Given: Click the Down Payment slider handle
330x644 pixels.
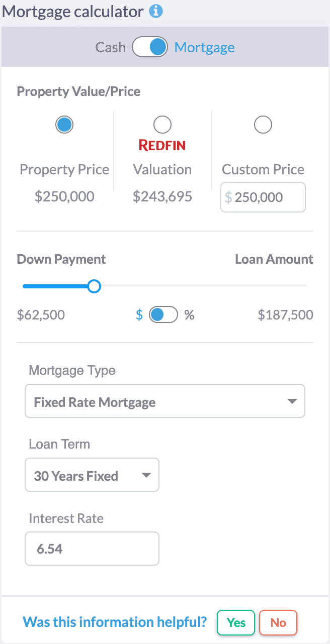Looking at the screenshot, I should pos(94,286).
